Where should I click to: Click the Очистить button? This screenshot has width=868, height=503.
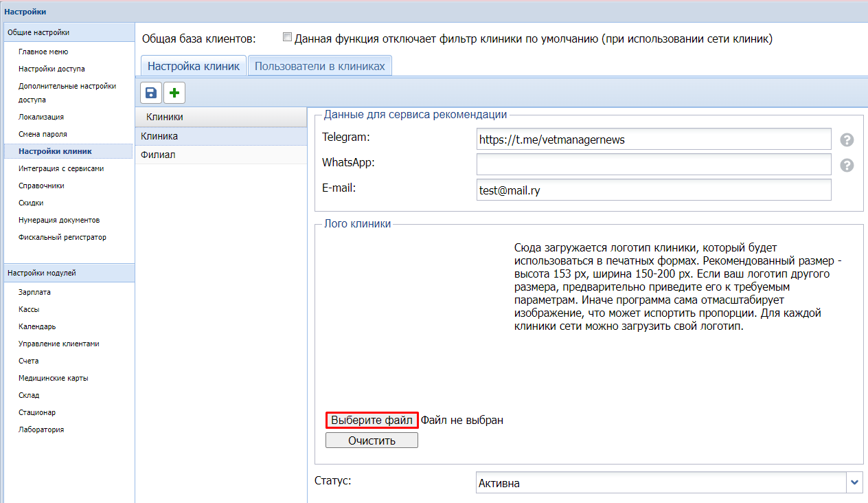coord(372,440)
